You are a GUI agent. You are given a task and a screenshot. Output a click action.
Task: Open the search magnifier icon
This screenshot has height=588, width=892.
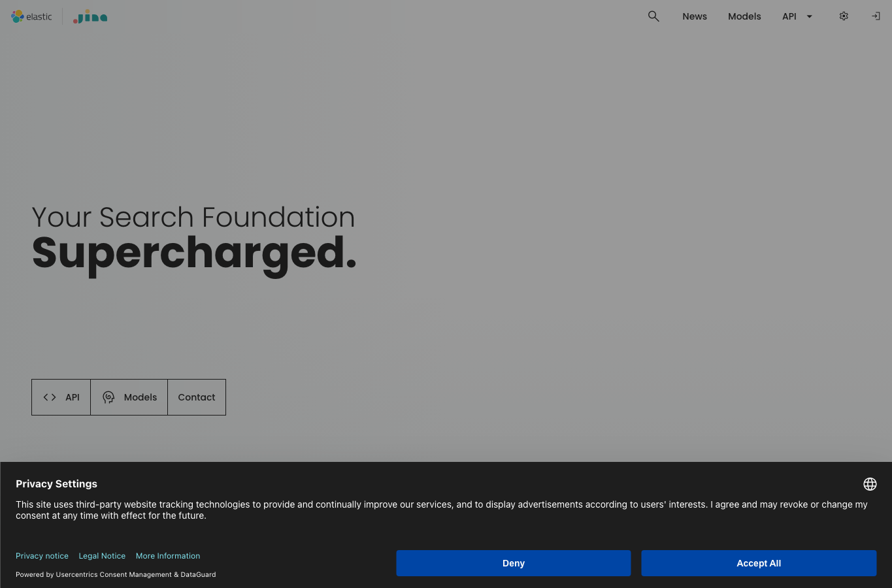tap(653, 16)
